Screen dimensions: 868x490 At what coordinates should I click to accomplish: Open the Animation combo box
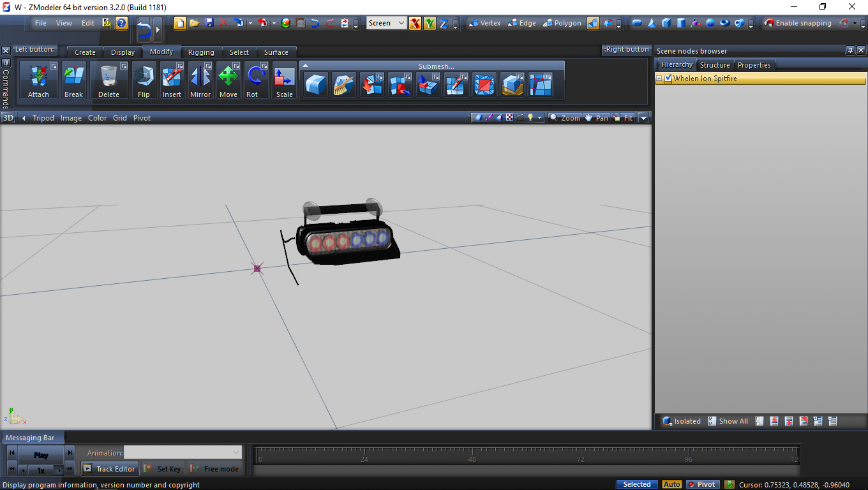coord(183,452)
